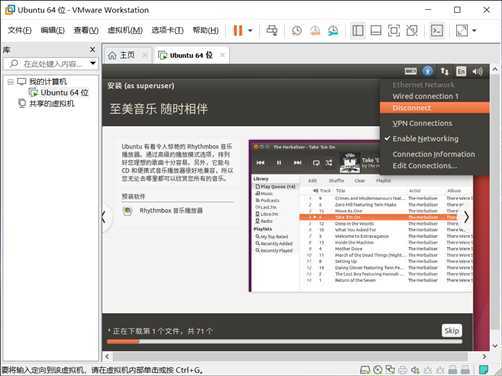The height and width of the screenshot is (376, 502).
Task: Click the scroll left arrow below VM
Action: [107, 356]
